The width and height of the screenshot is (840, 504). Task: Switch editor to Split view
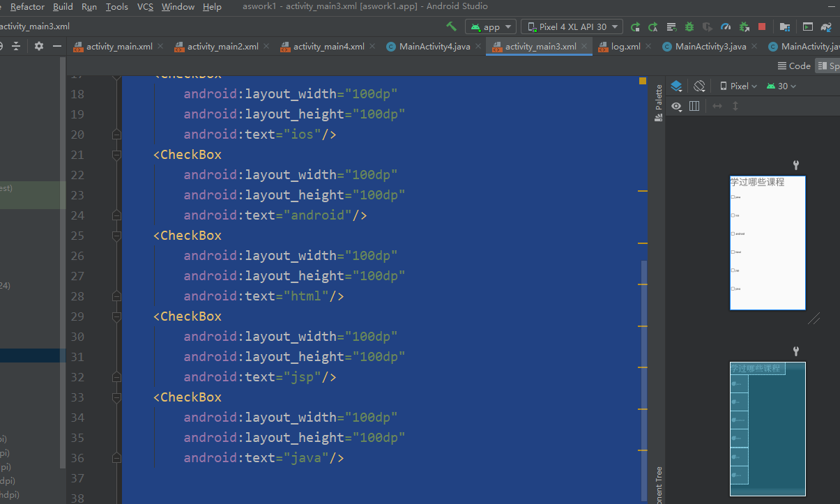coord(827,66)
